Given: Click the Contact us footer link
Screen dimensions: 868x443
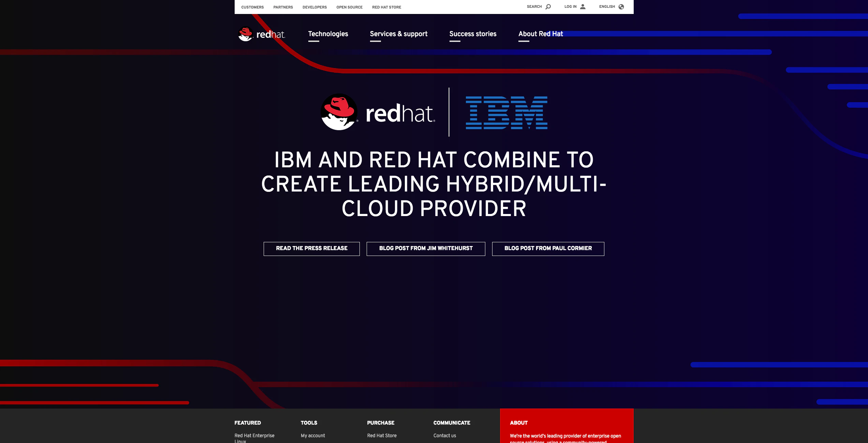Looking at the screenshot, I should 444,436.
